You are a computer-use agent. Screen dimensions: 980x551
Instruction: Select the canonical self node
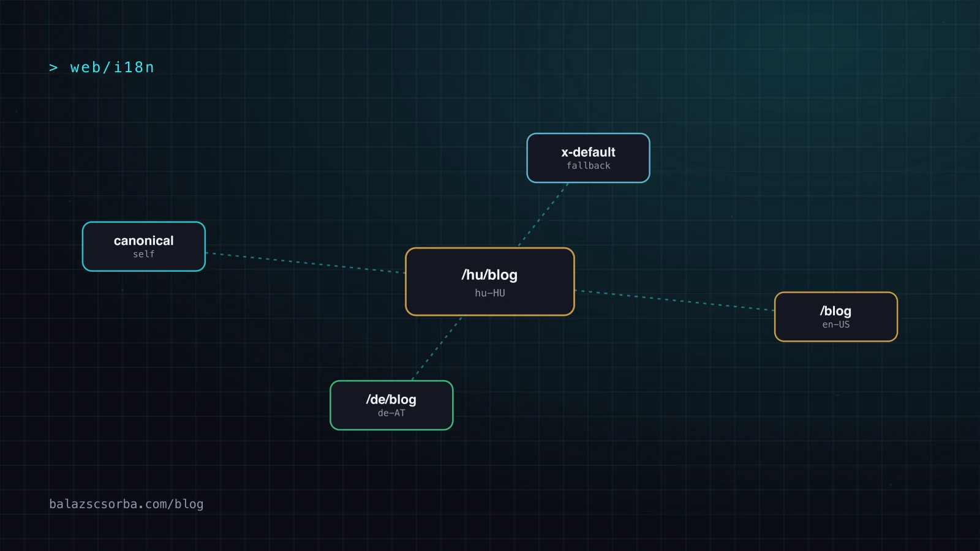click(x=144, y=246)
